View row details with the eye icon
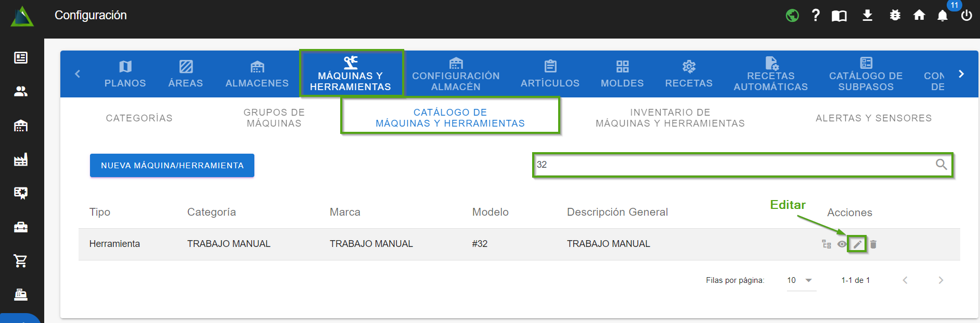Image resolution: width=980 pixels, height=323 pixels. coord(842,244)
